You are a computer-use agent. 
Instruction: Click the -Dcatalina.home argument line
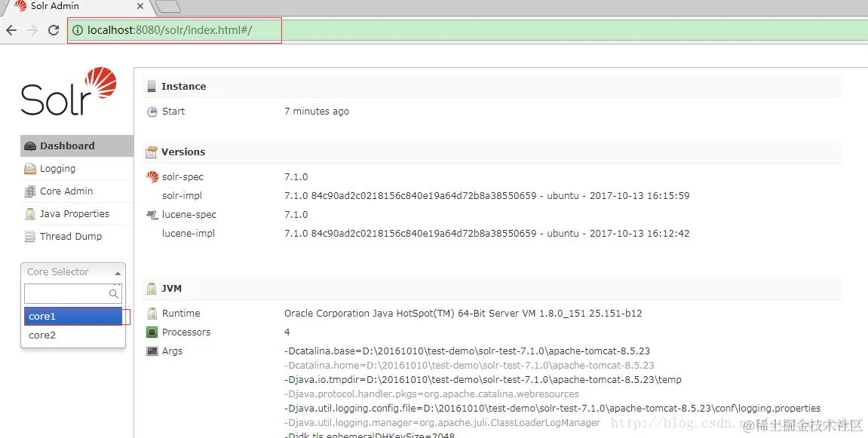(x=469, y=366)
